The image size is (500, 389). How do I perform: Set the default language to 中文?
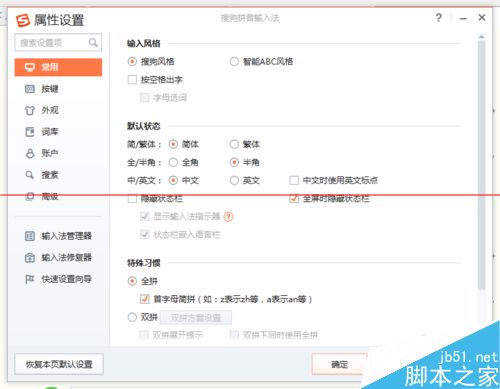tap(173, 180)
